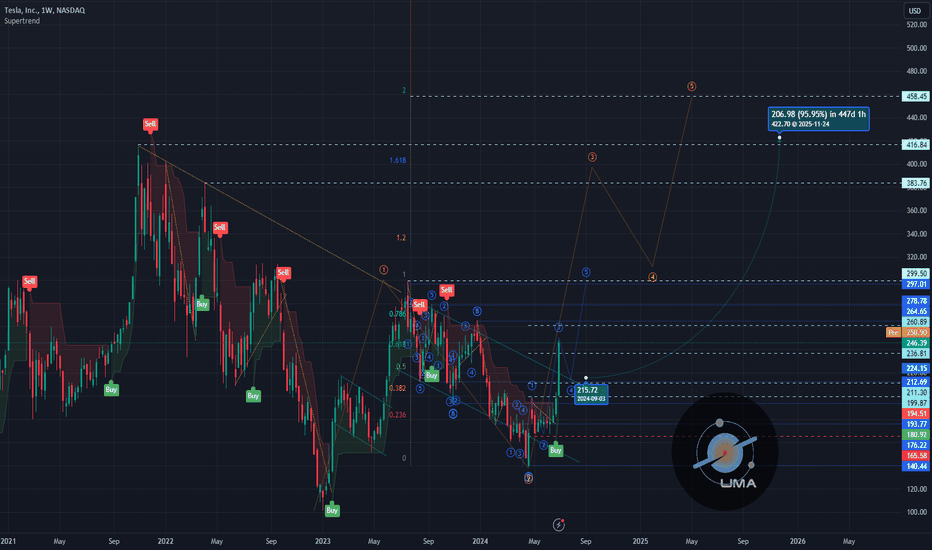This screenshot has width=932, height=550.
Task: Select the 260.89 price axis label
Action: coord(915,322)
